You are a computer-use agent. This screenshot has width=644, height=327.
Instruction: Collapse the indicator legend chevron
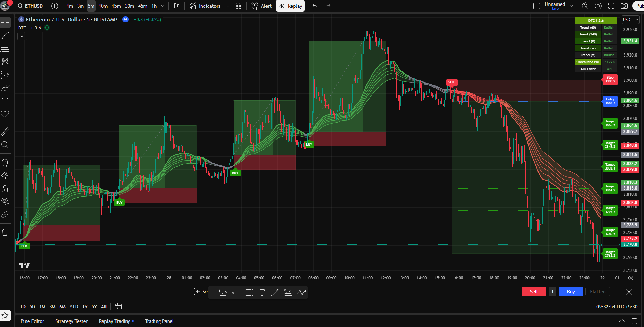[x=22, y=36]
